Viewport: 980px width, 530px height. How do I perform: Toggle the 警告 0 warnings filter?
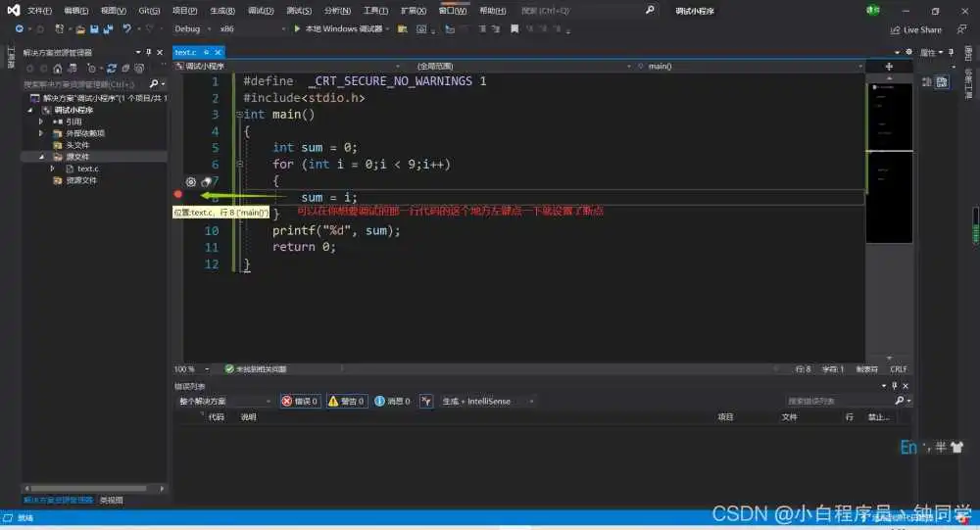(347, 401)
